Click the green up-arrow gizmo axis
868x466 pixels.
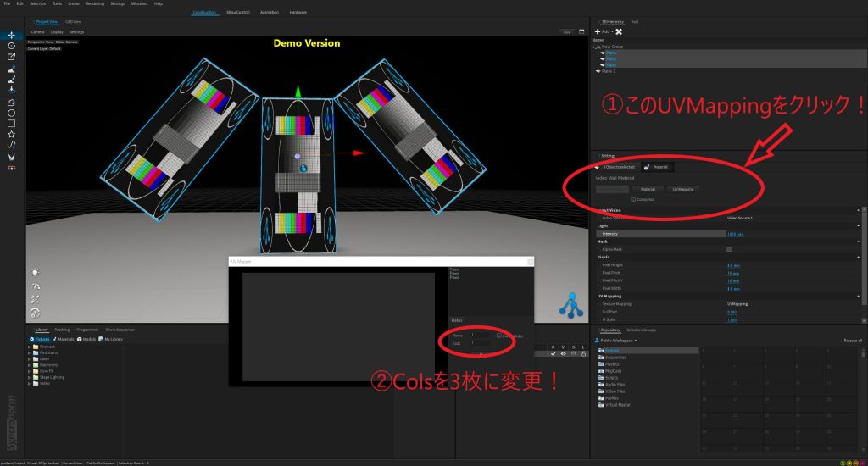coord(298,92)
